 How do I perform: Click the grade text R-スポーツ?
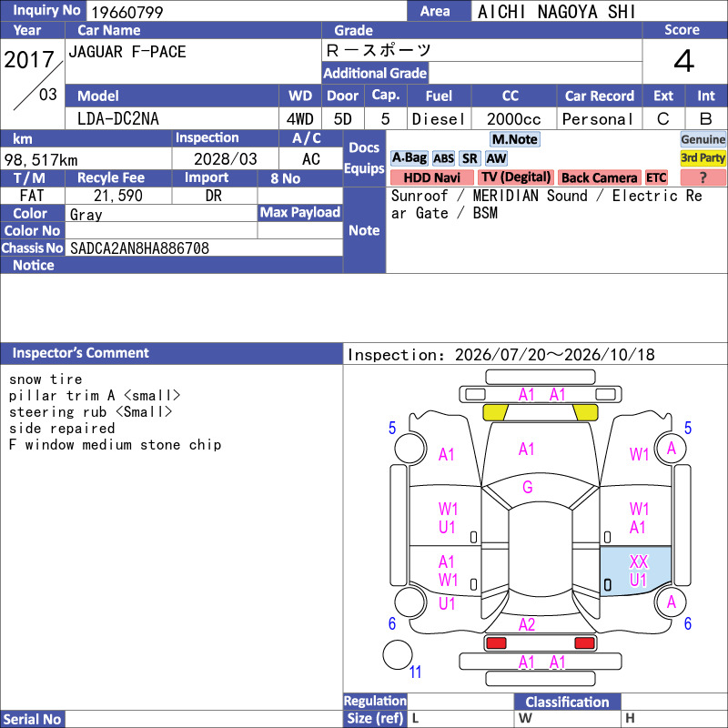tap(379, 50)
